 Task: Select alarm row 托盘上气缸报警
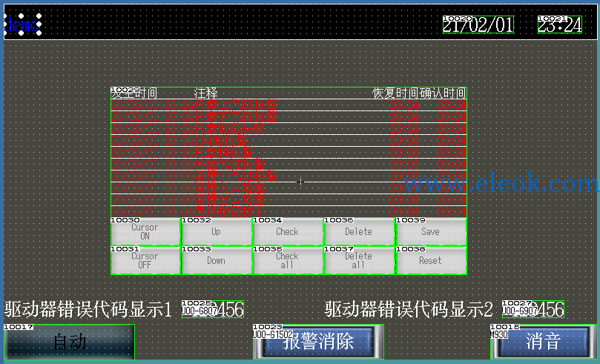click(x=289, y=105)
